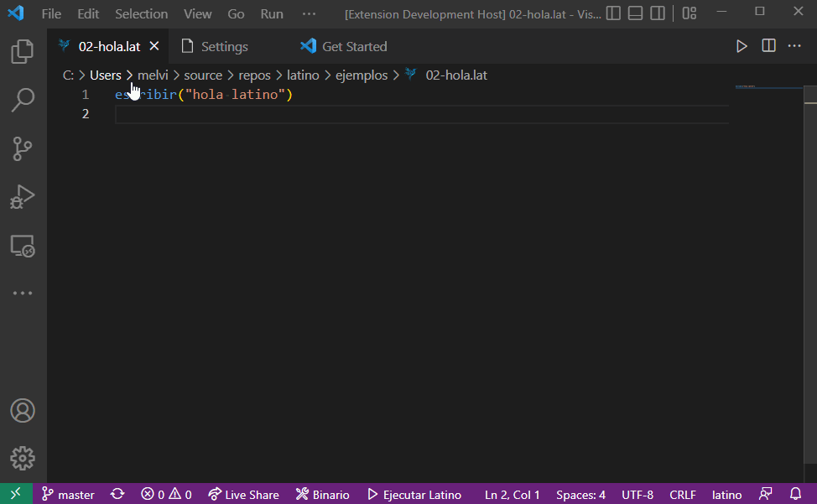The image size is (817, 504).
Task: Start Live Share session
Action: point(243,494)
